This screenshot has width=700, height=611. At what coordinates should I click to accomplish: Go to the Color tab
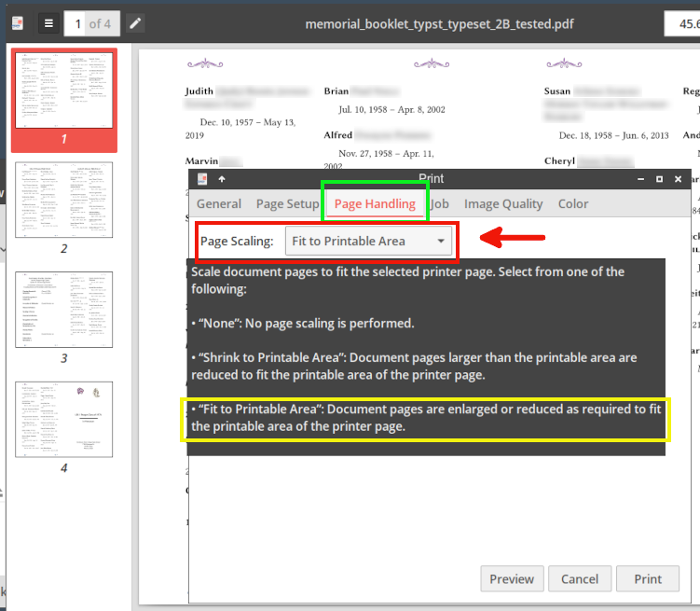click(x=573, y=204)
